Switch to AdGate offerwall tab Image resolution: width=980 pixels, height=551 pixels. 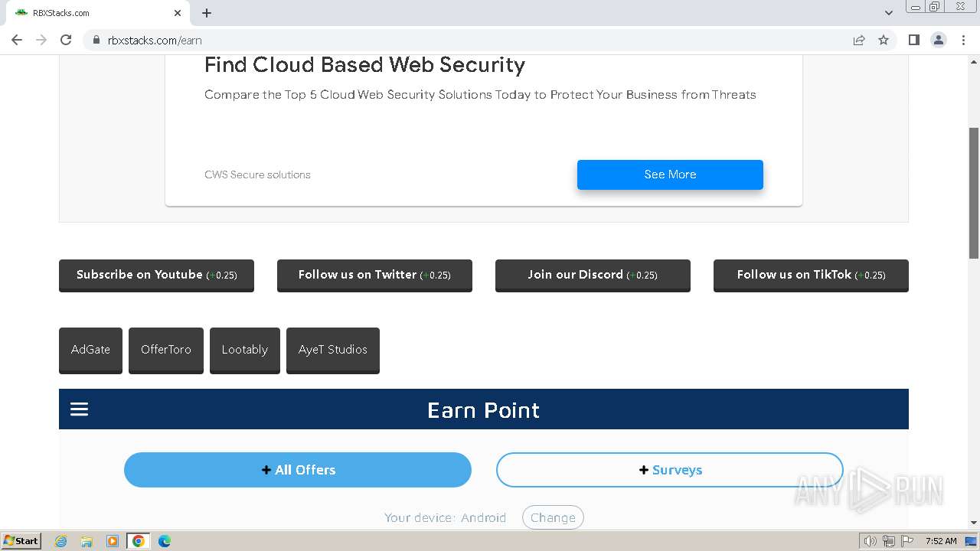[x=90, y=350]
